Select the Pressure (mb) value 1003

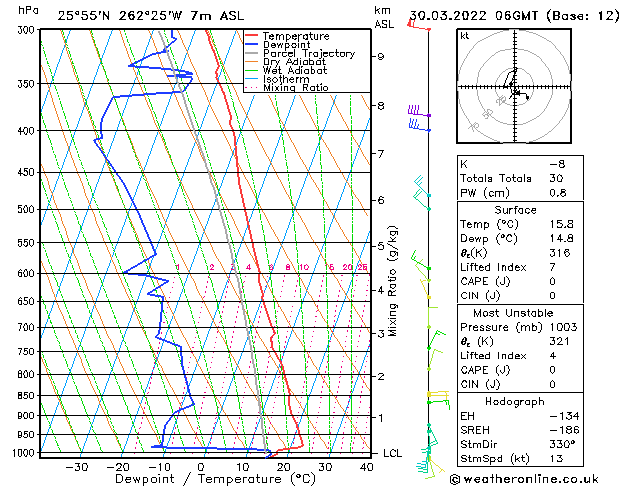point(564,327)
